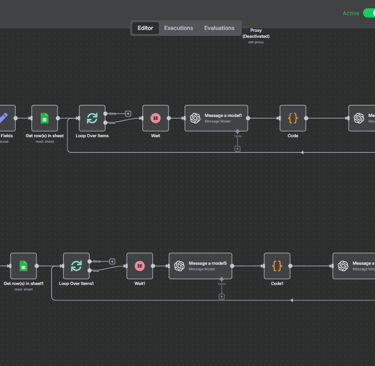Toggle the Active workflow switch
The width and height of the screenshot is (375, 366).
click(x=369, y=13)
